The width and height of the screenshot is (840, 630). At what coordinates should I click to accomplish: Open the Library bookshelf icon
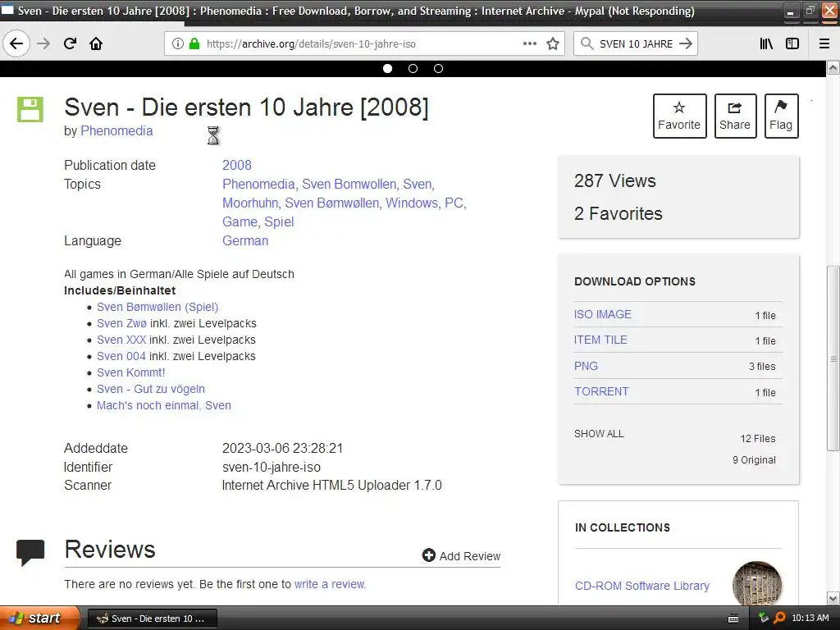766,43
